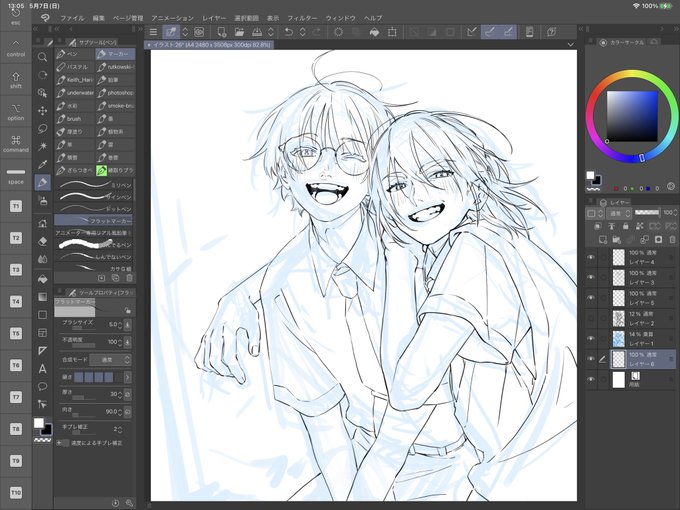Viewport: 680px width, 510px height.
Task: Select the ドットペン brush
Action: pyautogui.click(x=94, y=209)
